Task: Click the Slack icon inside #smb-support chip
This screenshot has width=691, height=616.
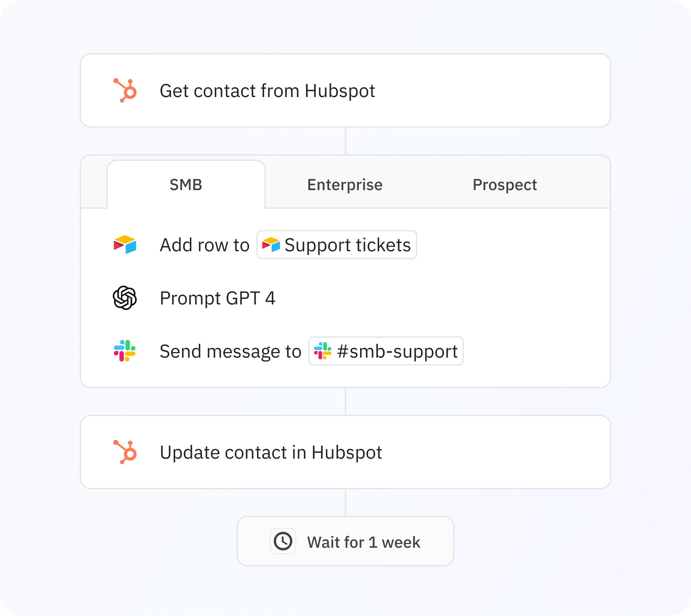Action: [323, 351]
